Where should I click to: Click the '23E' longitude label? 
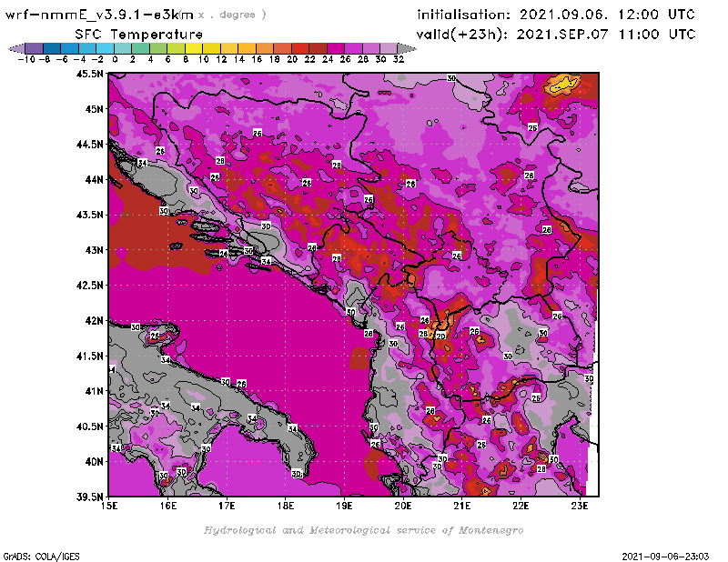[580, 506]
